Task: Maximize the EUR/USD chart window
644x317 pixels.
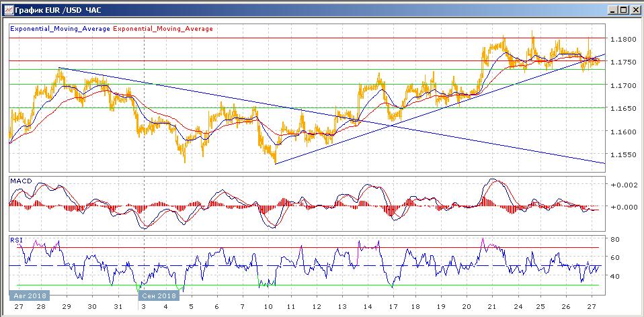Action: pyautogui.click(x=622, y=10)
